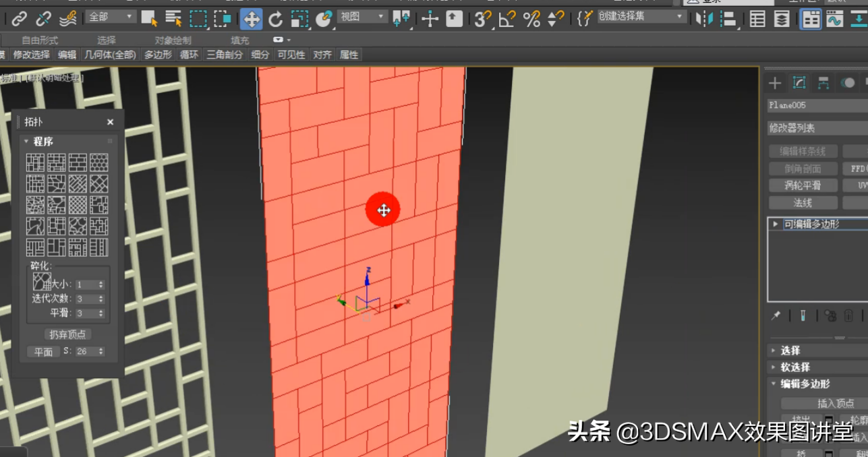Apply the honeycomb hexagon topology pattern
868x457 pixels.
(99, 162)
